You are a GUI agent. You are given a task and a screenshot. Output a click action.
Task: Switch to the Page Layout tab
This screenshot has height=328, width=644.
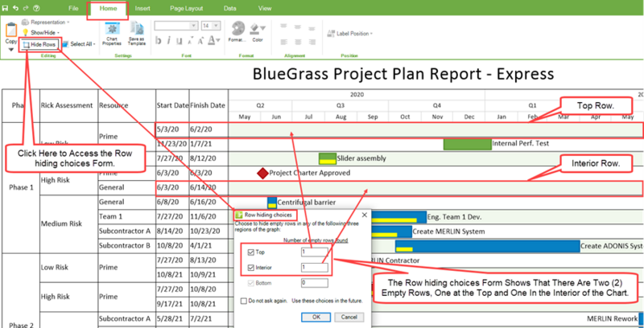[x=185, y=8]
